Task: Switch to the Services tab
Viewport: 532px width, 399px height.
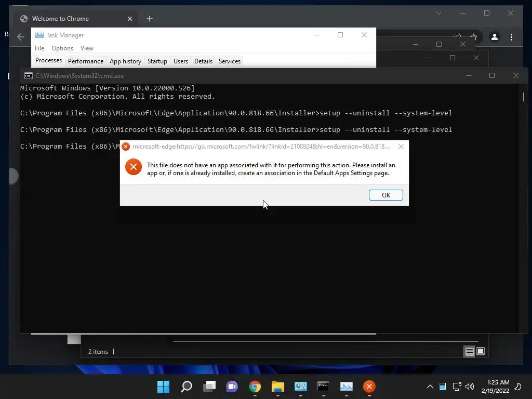Action: point(229,61)
